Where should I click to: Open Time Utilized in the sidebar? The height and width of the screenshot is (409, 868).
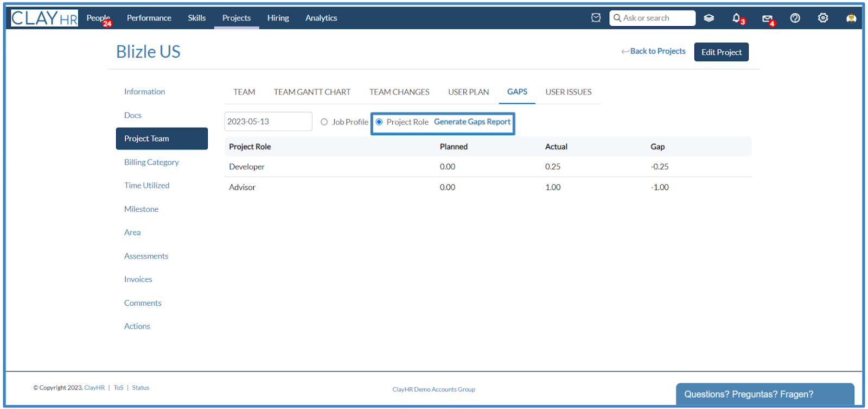[x=146, y=185]
